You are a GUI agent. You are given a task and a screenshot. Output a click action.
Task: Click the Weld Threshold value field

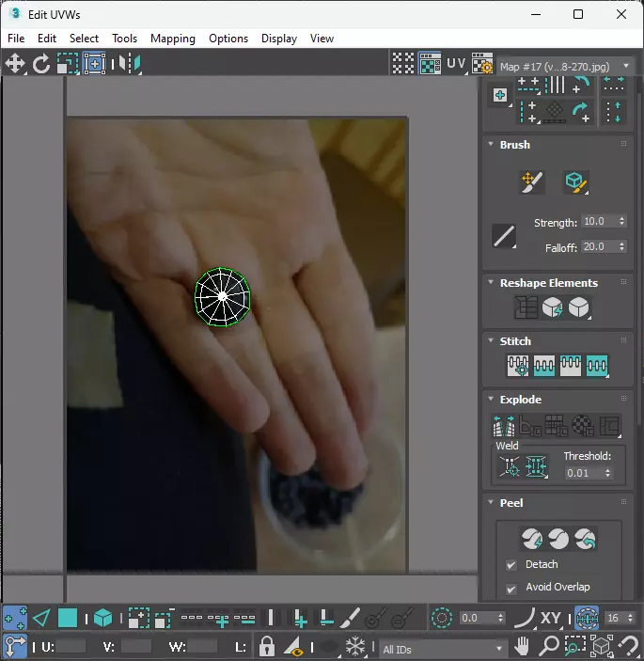[x=584, y=473]
